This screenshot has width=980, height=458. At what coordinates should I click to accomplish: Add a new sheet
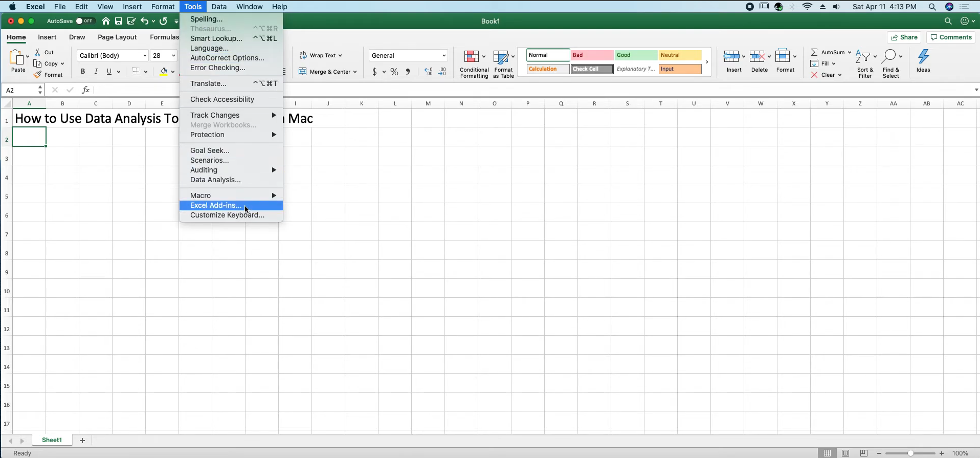point(82,440)
